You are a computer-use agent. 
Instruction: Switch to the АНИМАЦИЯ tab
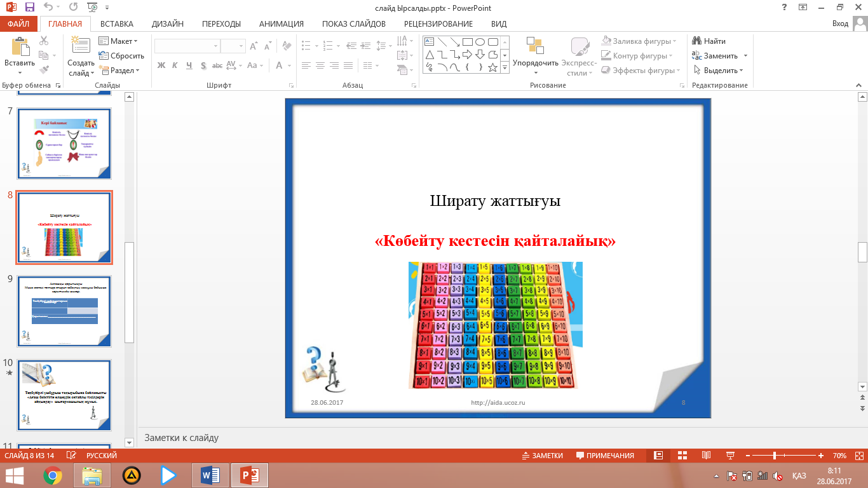pos(281,24)
